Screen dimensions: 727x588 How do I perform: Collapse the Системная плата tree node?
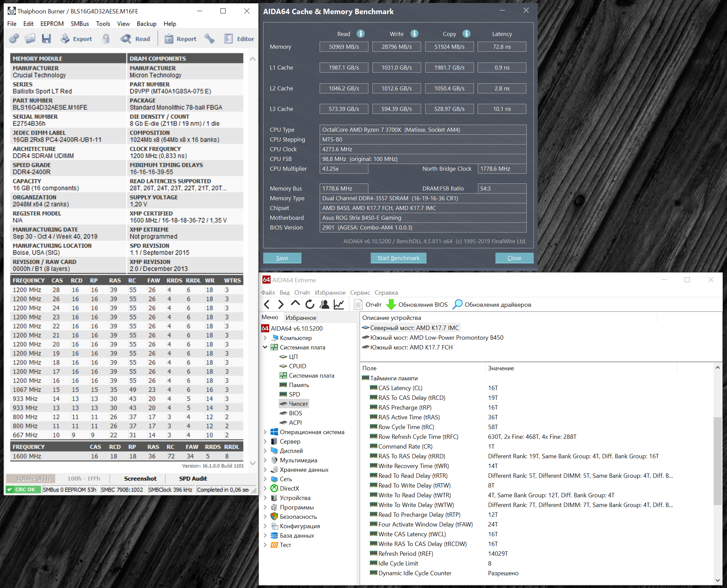[265, 347]
